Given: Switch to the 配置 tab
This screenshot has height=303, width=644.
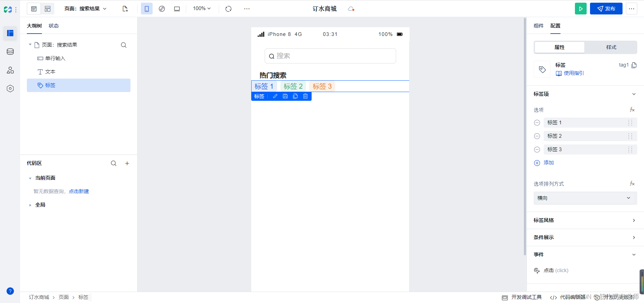Looking at the screenshot, I should pyautogui.click(x=555, y=26).
